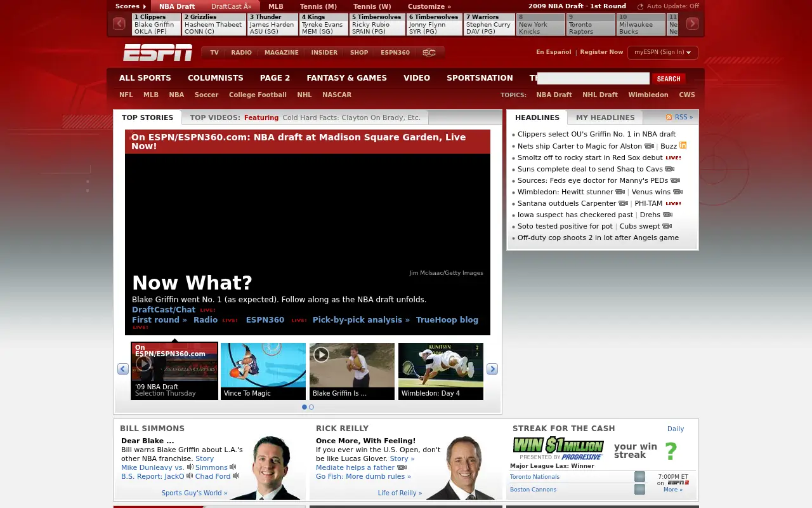
Task: Play the Blake Griffin Is ... video thumbnail
Action: coord(352,371)
